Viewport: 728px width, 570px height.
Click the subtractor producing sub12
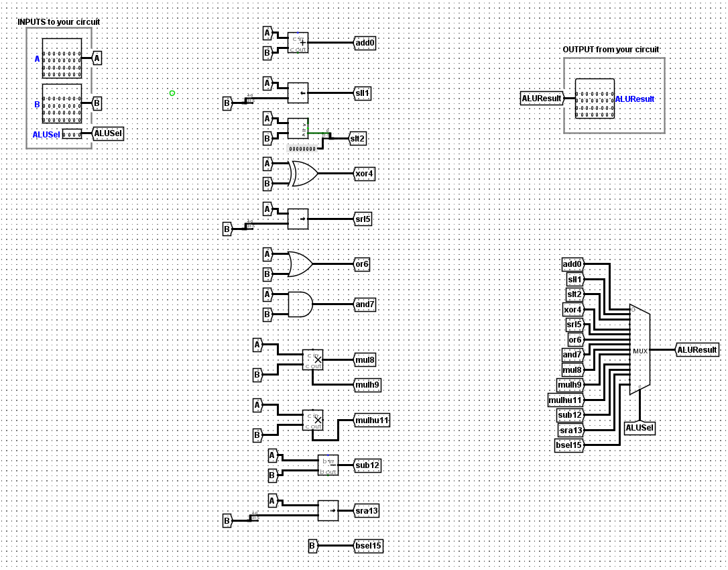329,464
